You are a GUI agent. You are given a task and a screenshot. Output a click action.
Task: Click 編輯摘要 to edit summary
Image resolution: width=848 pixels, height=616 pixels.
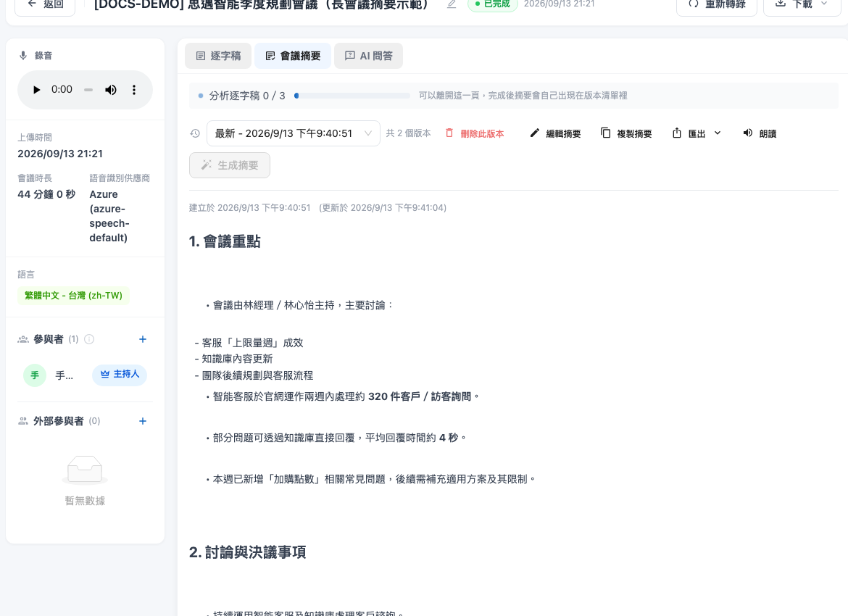tap(555, 133)
